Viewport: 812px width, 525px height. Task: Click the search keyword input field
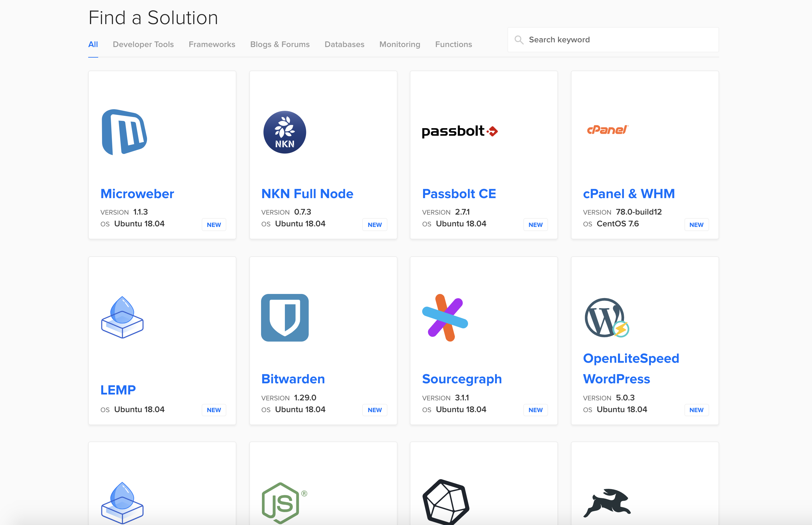(614, 39)
